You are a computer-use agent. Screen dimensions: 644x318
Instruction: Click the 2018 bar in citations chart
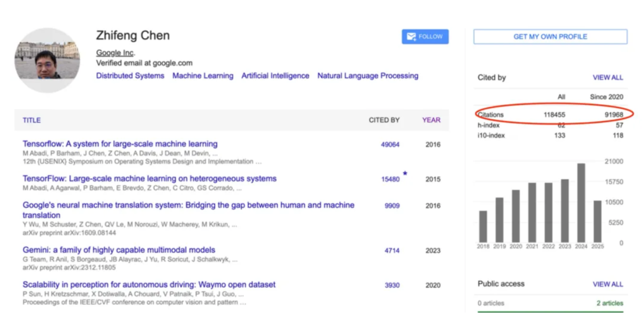point(483,226)
